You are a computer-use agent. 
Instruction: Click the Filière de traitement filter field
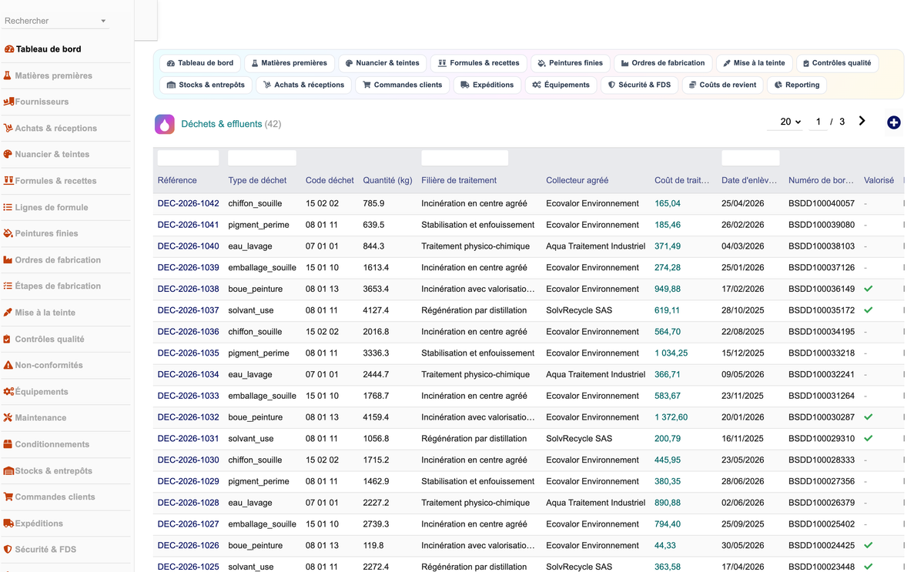pos(464,158)
